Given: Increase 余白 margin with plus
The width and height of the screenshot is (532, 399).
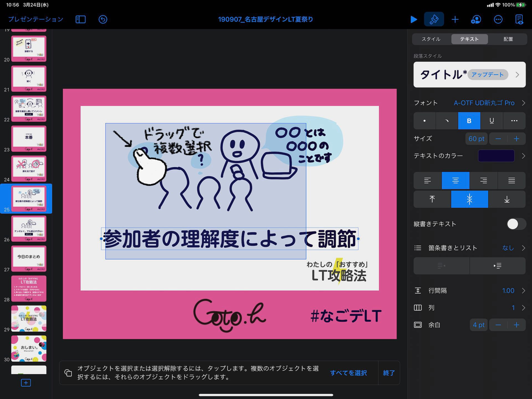Looking at the screenshot, I should point(516,325).
